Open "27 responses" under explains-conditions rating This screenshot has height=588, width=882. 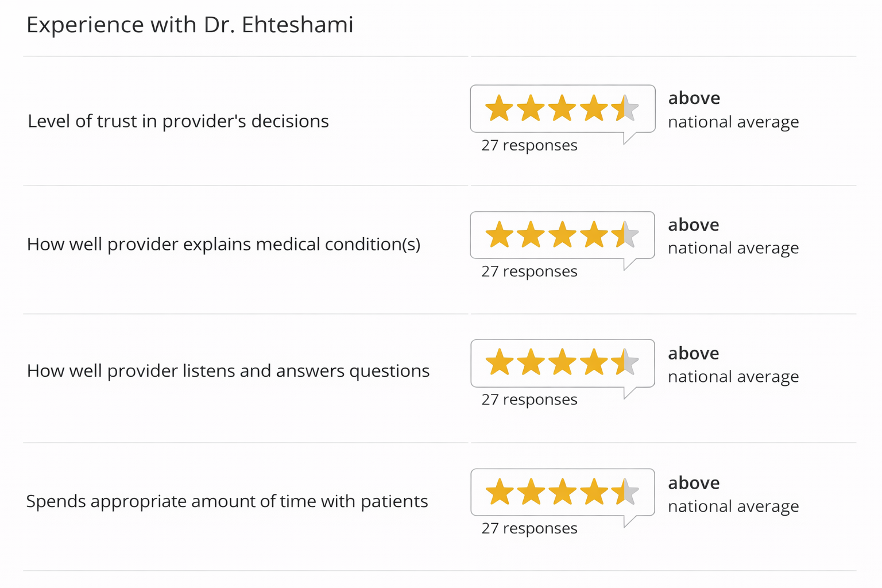529,271
